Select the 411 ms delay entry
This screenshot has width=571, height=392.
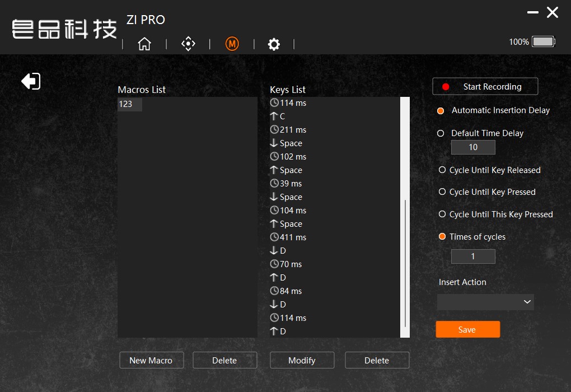tap(288, 237)
